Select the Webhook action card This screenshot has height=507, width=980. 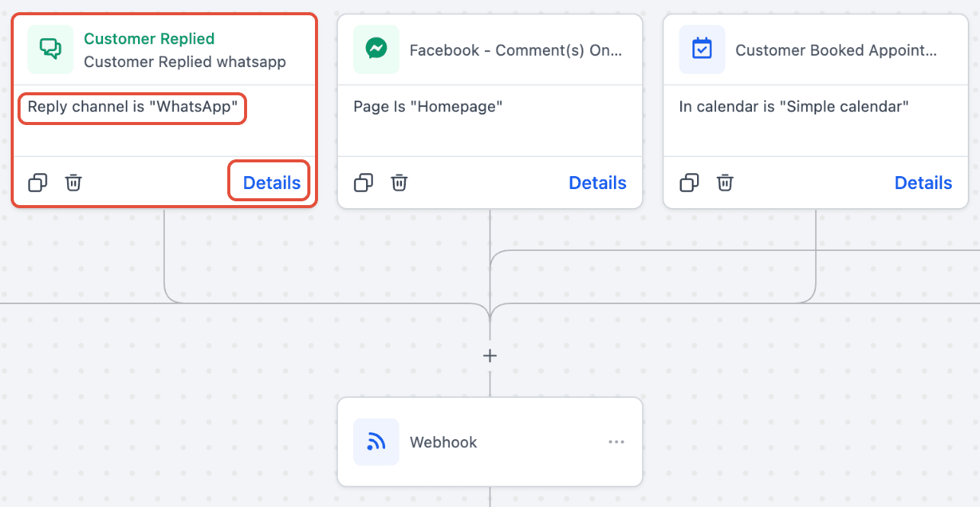[490, 441]
